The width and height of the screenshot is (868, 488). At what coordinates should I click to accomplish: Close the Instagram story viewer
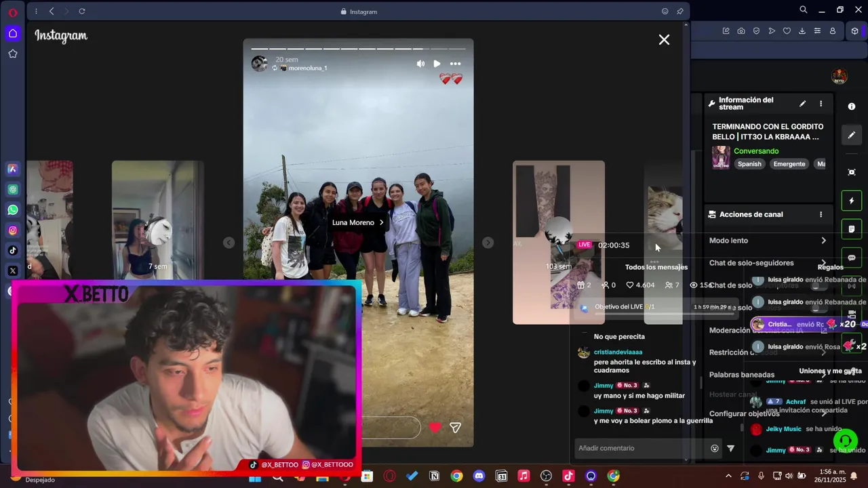[x=664, y=40]
